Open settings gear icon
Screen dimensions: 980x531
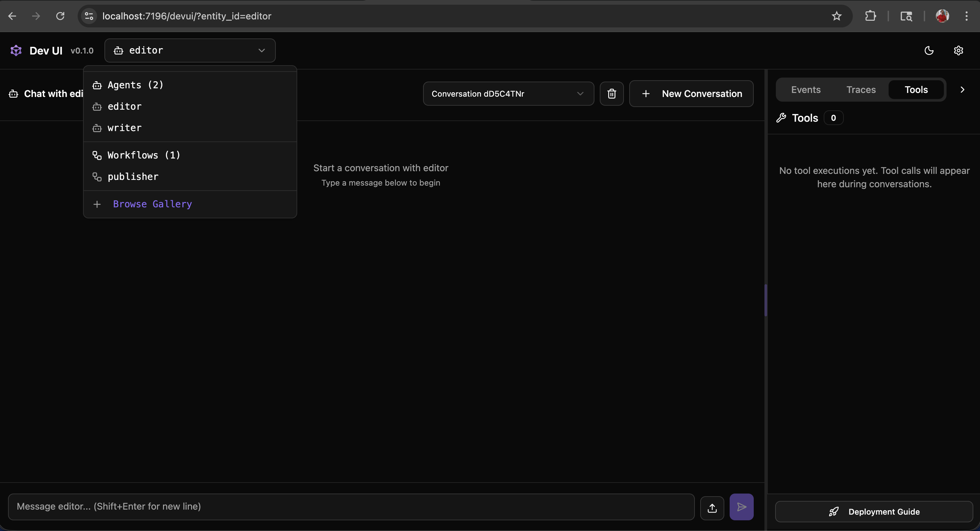tap(958, 50)
